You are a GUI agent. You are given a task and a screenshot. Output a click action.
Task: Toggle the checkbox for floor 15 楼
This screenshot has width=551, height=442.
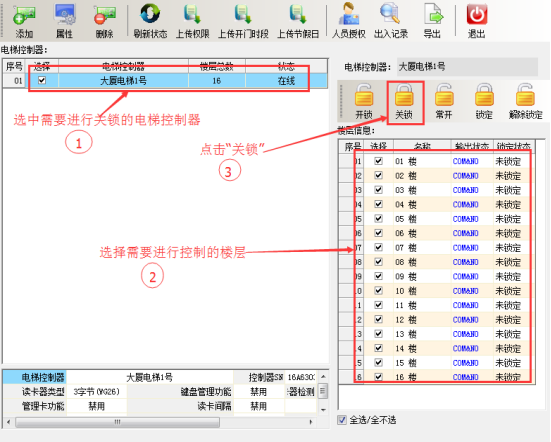coord(378,362)
